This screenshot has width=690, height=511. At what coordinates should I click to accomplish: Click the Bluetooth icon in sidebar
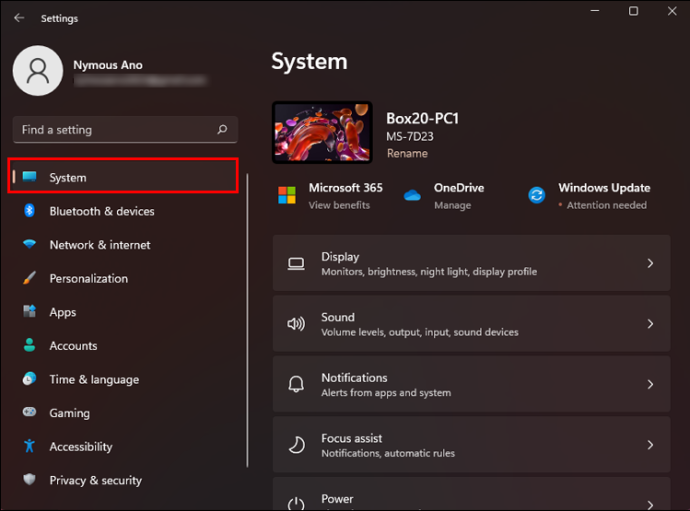click(x=29, y=211)
